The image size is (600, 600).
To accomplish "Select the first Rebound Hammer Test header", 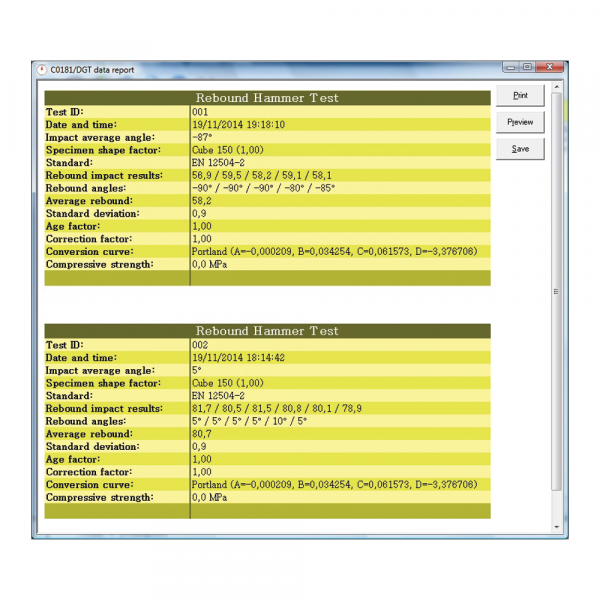I will [x=267, y=98].
